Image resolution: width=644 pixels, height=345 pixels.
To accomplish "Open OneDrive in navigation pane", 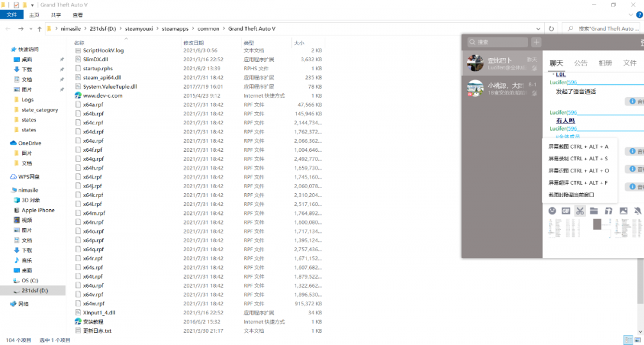I will [x=29, y=143].
